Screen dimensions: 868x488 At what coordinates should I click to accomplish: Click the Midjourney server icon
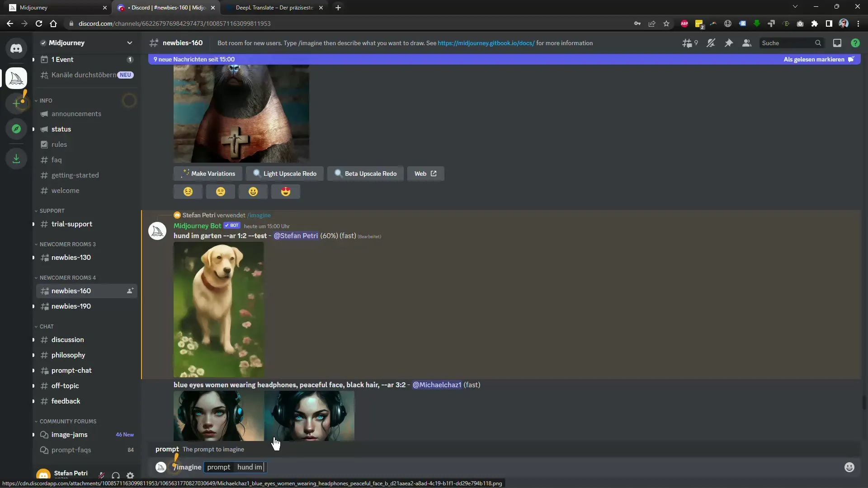click(x=16, y=76)
